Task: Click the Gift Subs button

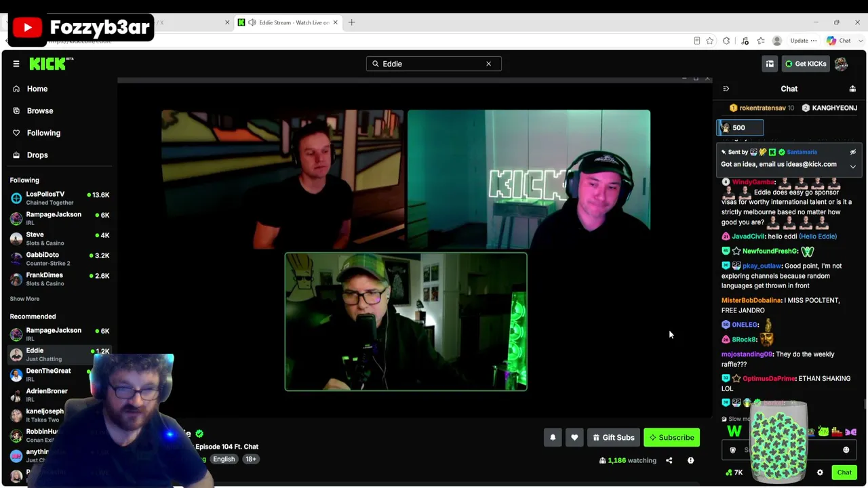Action: [x=614, y=438]
